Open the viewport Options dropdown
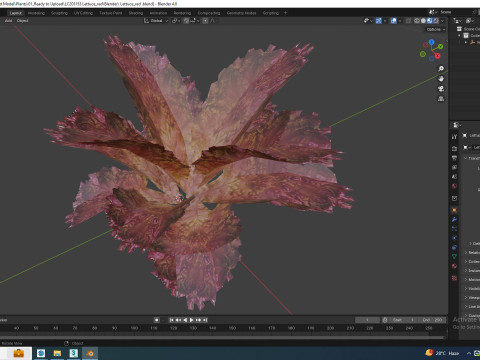Screen dimensions: 480x360 click(x=435, y=29)
